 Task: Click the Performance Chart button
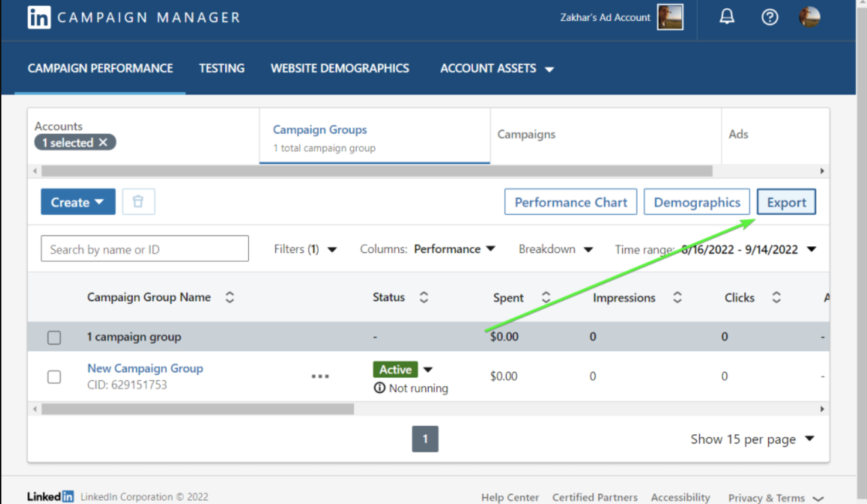[571, 202]
